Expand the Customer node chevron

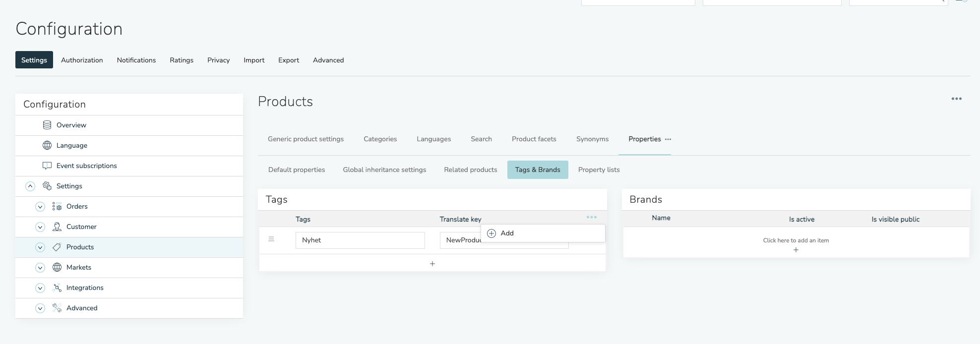[x=40, y=227]
